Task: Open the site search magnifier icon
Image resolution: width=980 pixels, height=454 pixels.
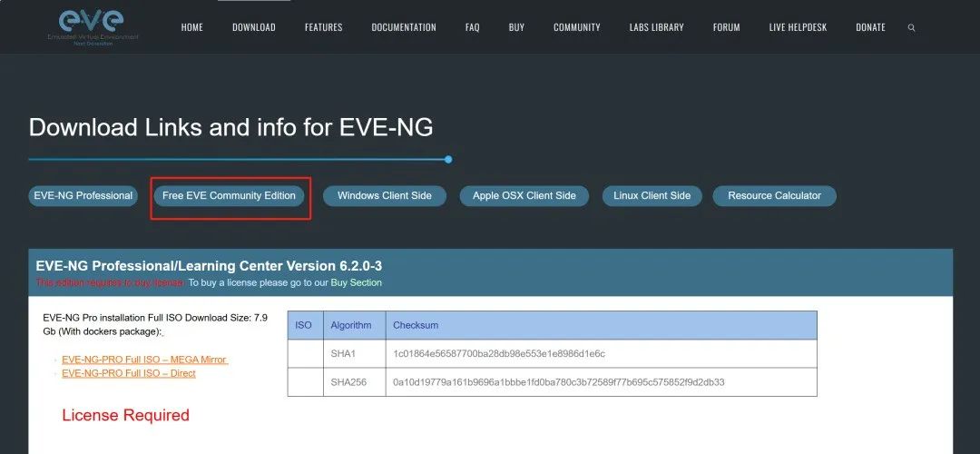Action: click(911, 27)
